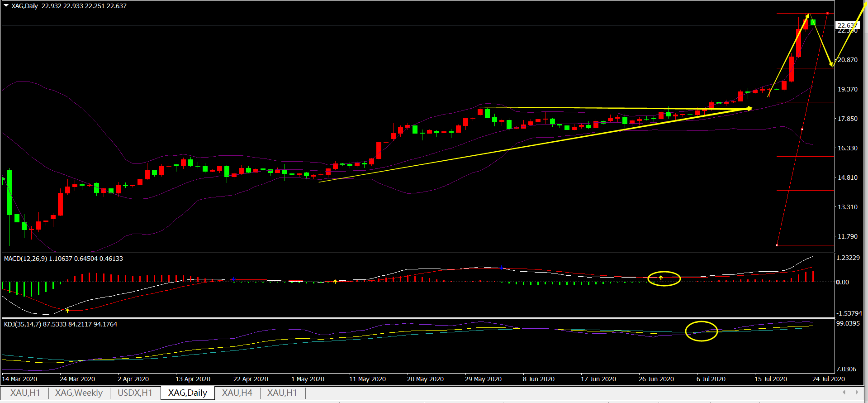Click the 1 May 2020 time axis label
Viewport: 868px width, 403px height.
[x=308, y=379]
